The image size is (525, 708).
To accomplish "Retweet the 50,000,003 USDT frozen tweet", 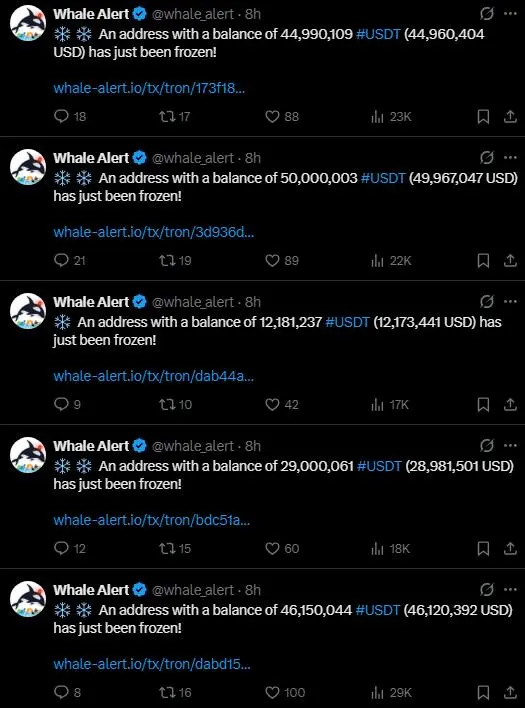I will point(166,261).
